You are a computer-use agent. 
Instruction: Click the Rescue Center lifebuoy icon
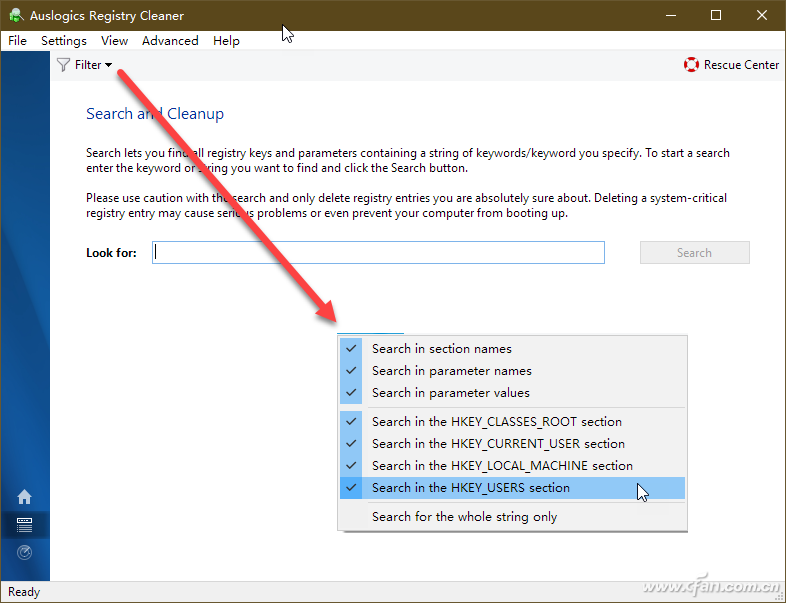coord(691,65)
